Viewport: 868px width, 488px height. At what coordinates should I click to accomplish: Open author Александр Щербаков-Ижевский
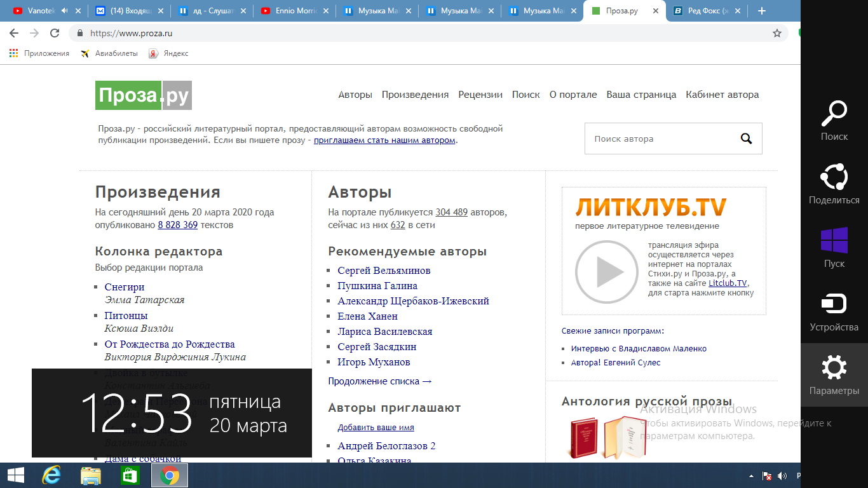coord(413,301)
